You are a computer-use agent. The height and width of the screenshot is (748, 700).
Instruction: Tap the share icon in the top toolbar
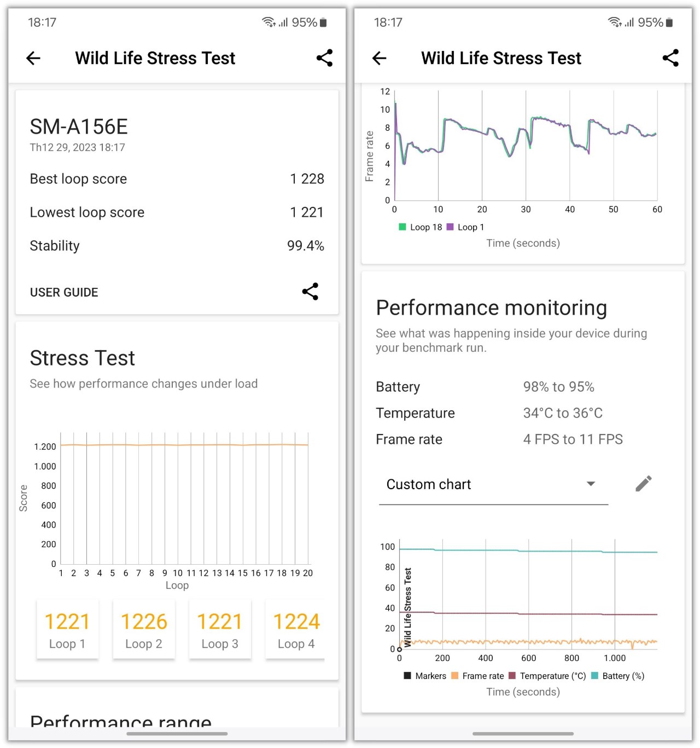pos(324,58)
